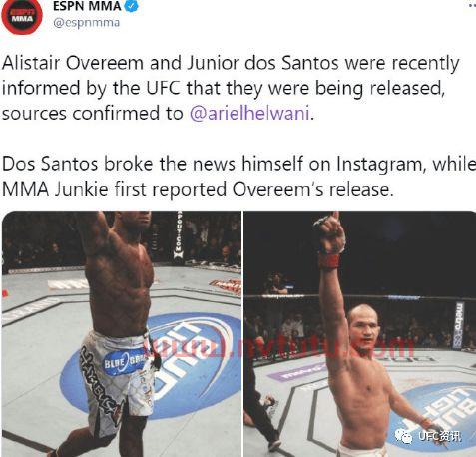
Task: Click the word Instagram in the tweet
Action: click(x=380, y=164)
